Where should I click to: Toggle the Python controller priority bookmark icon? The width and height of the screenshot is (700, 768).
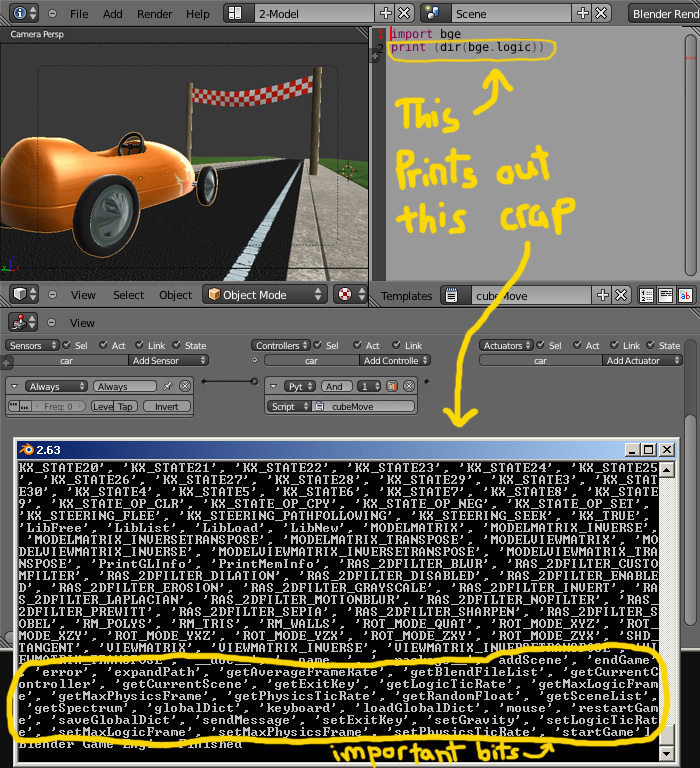392,386
